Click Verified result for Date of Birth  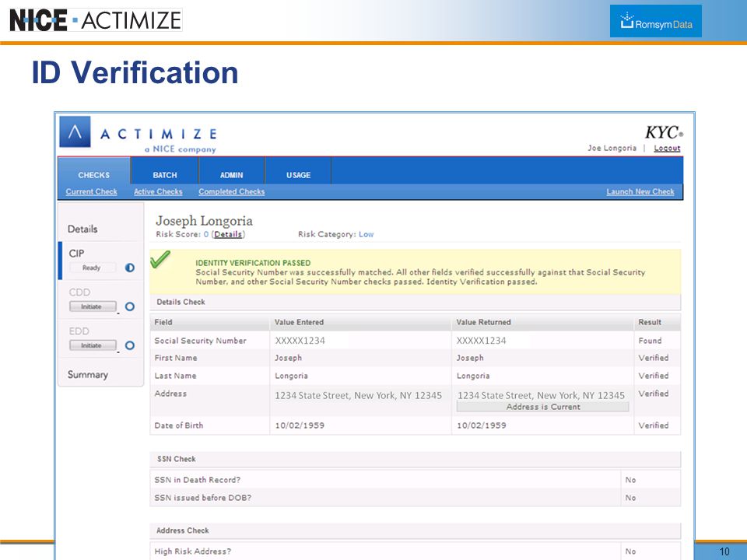pyautogui.click(x=654, y=425)
